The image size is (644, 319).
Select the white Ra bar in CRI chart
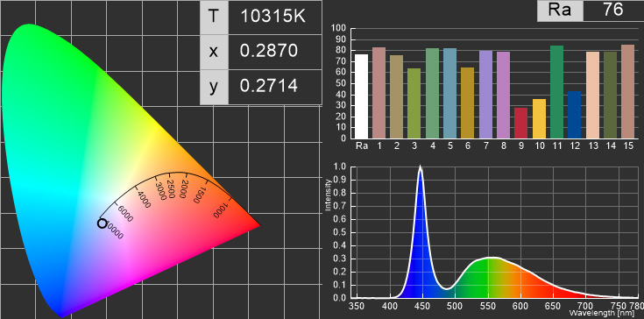coord(361,96)
